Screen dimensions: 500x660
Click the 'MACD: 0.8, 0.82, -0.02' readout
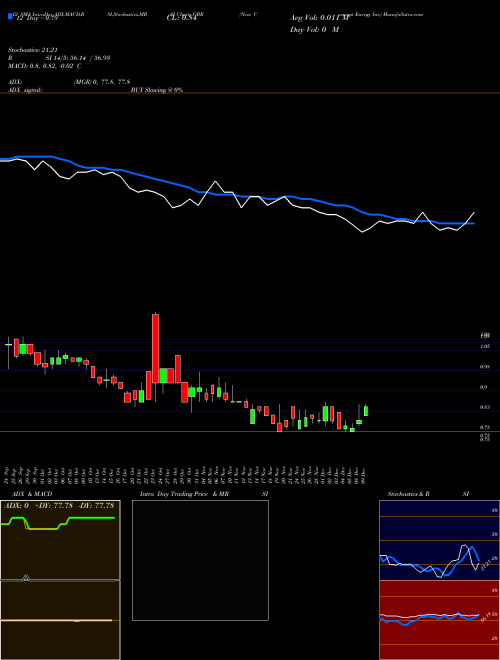pos(40,66)
